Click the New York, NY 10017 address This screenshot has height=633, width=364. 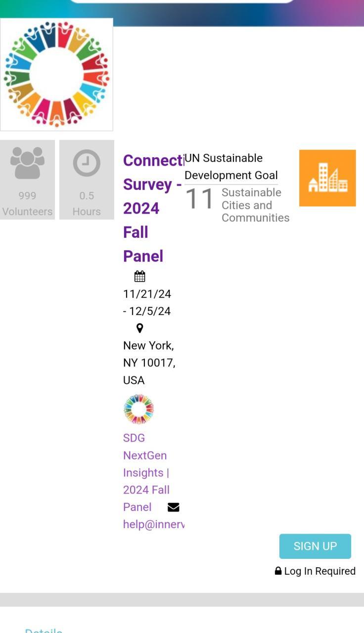(x=149, y=362)
